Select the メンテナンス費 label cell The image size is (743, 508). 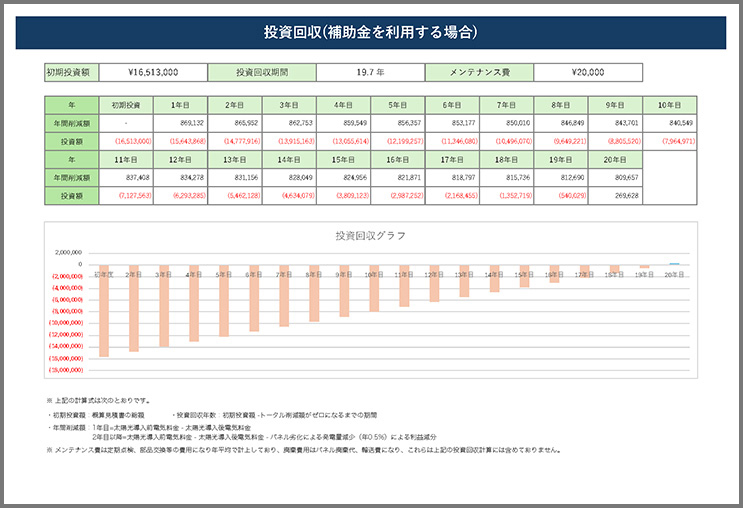(x=479, y=73)
